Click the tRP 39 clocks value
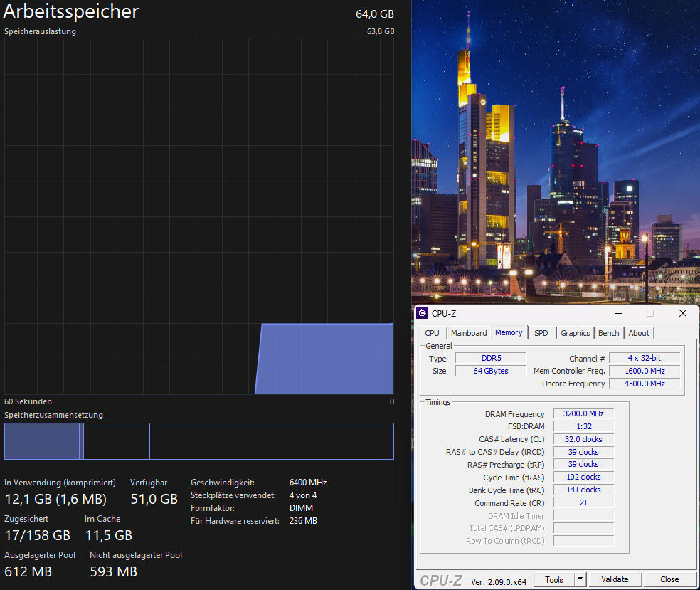The image size is (700, 590). [x=583, y=465]
